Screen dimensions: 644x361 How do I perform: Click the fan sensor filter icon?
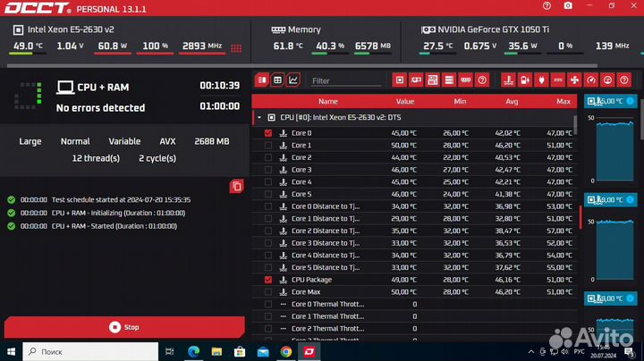coord(574,80)
